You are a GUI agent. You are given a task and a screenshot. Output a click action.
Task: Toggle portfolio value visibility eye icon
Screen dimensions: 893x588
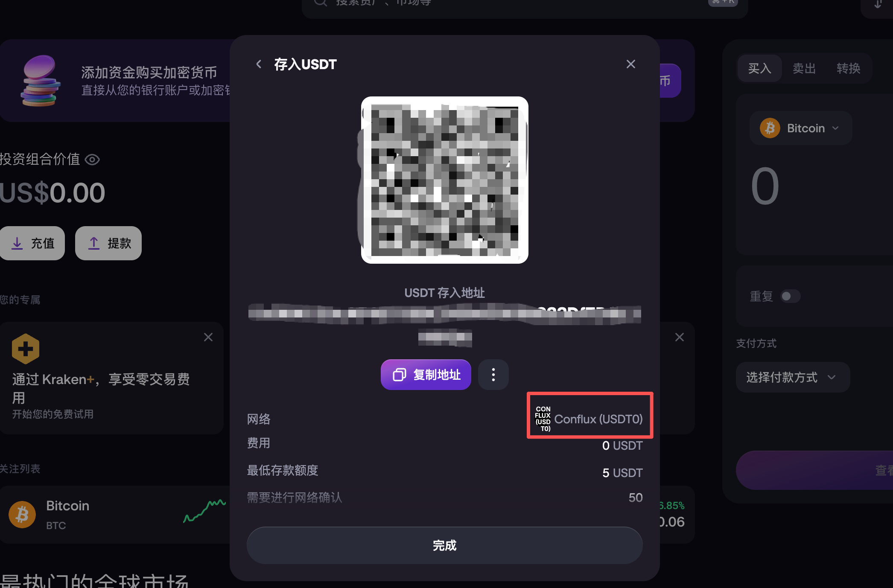pyautogui.click(x=92, y=160)
